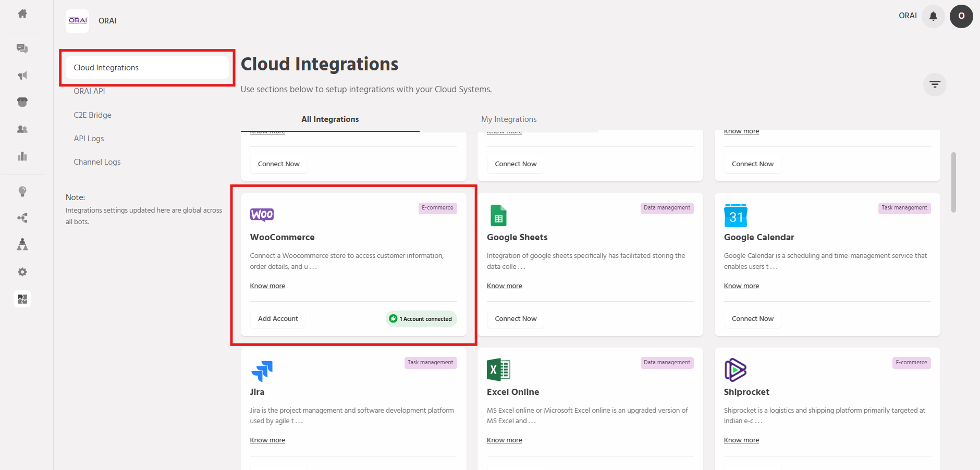Open the user avatar profile menu

961,16
